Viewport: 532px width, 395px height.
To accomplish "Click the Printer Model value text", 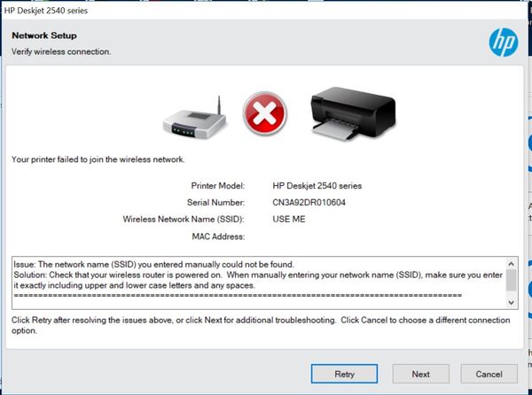I will click(317, 186).
